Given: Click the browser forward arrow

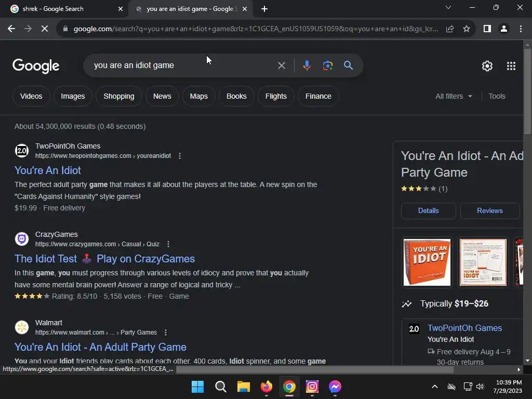Looking at the screenshot, I should pos(28,29).
